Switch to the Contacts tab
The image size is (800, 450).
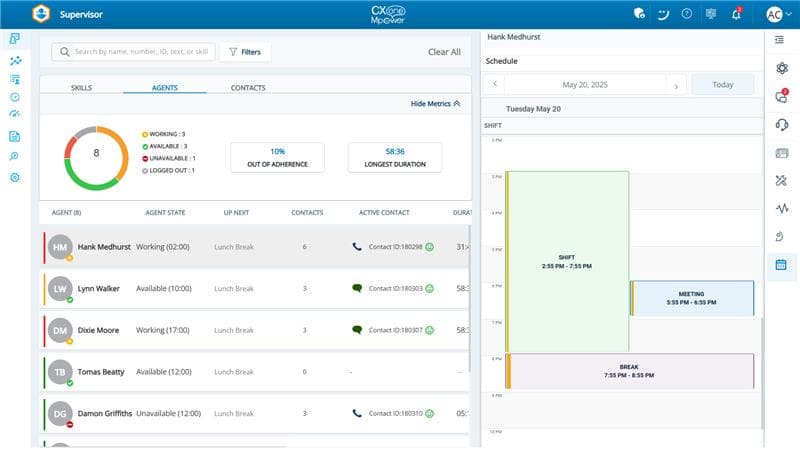click(248, 88)
